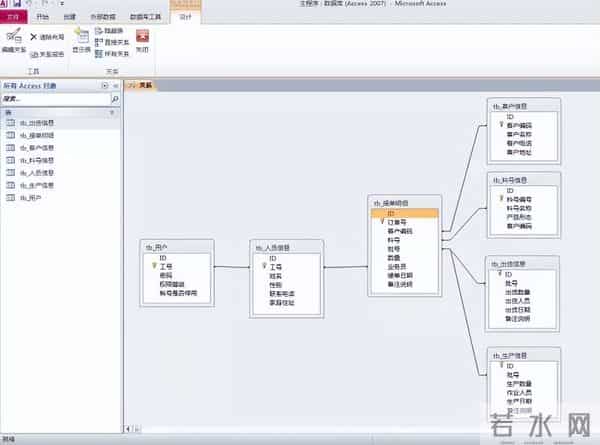Viewport: 600px width, 445px height.
Task: Select tb_人员信息 in the navigation list
Action: pos(36,173)
